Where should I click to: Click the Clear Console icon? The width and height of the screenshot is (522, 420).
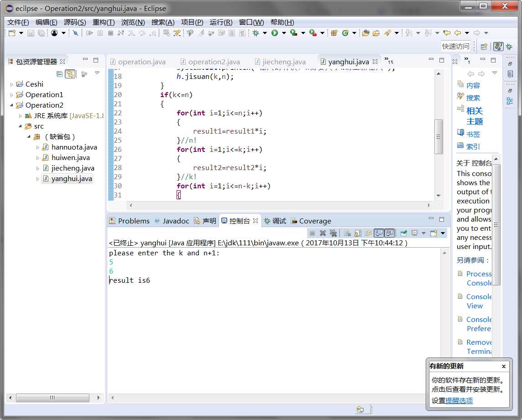pyautogui.click(x=347, y=233)
